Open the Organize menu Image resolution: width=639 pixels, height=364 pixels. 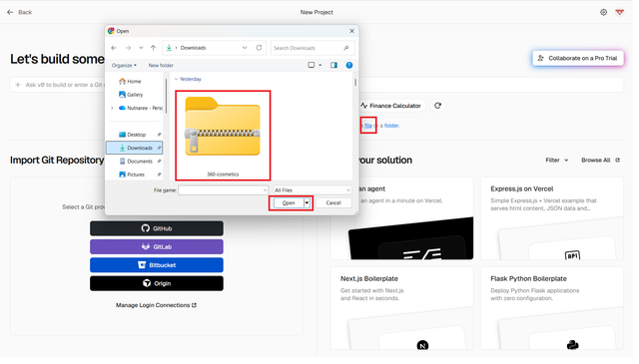tap(125, 66)
